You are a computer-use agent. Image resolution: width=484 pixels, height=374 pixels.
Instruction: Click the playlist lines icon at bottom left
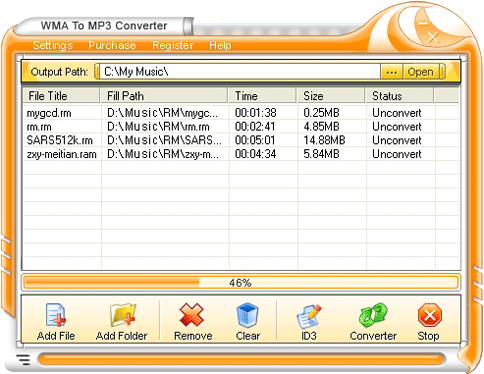click(23, 360)
